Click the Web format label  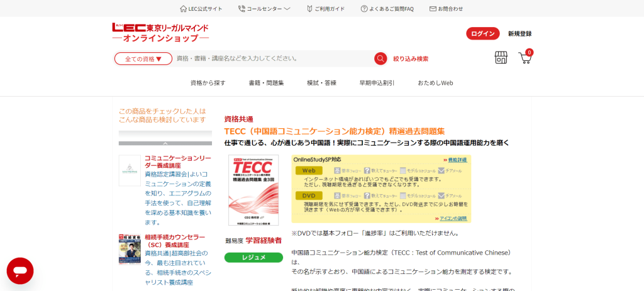[x=308, y=171]
